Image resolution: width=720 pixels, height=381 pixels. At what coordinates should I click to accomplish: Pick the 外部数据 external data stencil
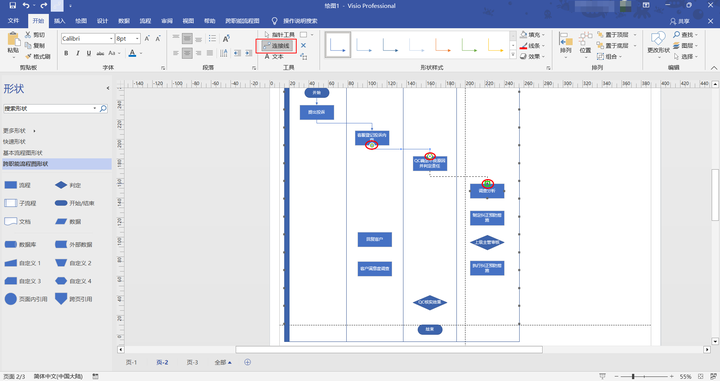tap(73, 244)
